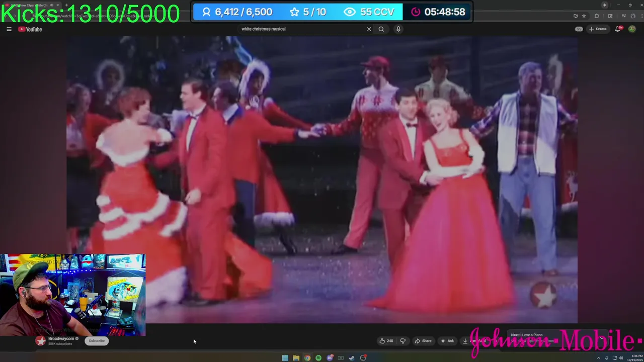
Task: Open the Broadwaycom channel name link
Action: 61,339
